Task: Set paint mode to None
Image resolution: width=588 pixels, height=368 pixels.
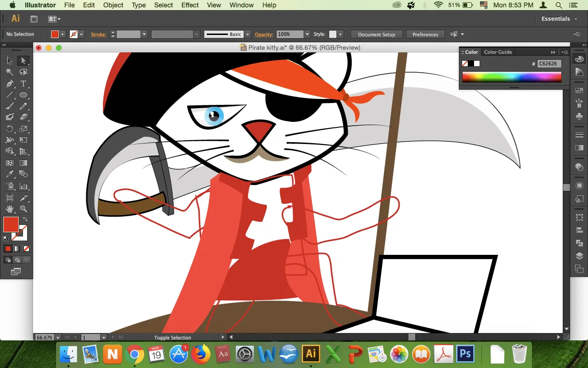Action: coord(26,249)
